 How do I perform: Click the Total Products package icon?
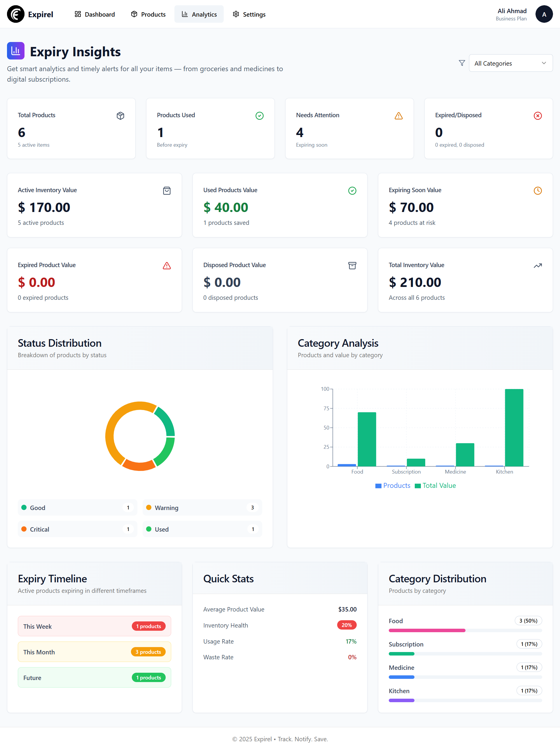[120, 115]
